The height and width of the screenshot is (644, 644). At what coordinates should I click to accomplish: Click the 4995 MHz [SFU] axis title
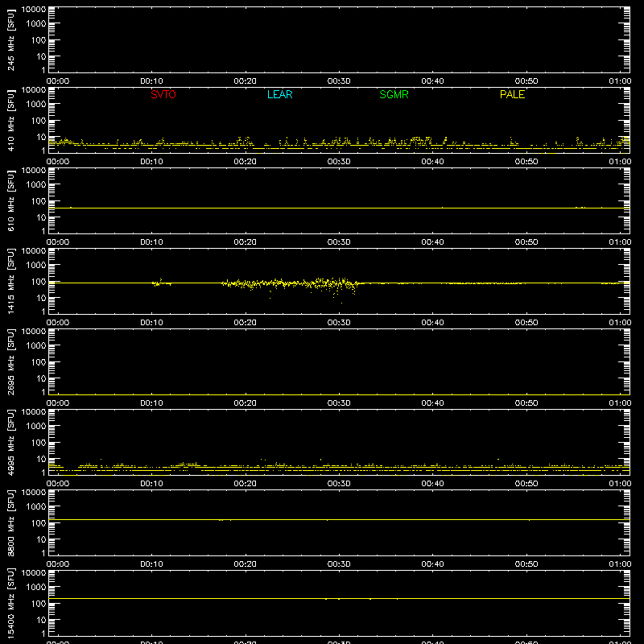tap(10, 442)
